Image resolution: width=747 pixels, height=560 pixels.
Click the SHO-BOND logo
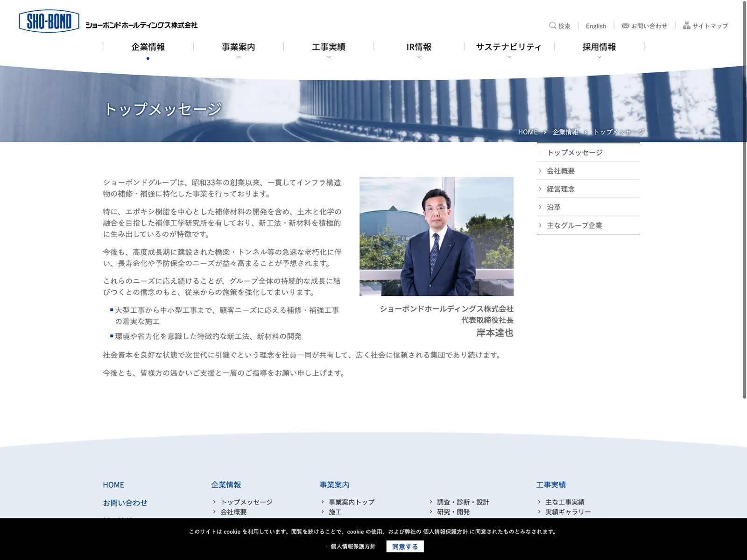click(x=49, y=21)
